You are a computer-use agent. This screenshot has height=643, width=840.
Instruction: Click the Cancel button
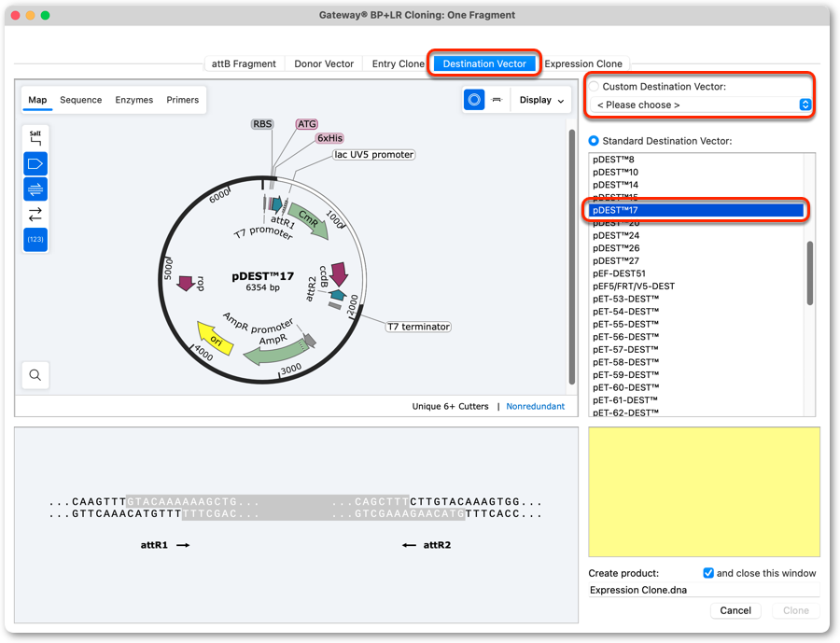tap(735, 610)
